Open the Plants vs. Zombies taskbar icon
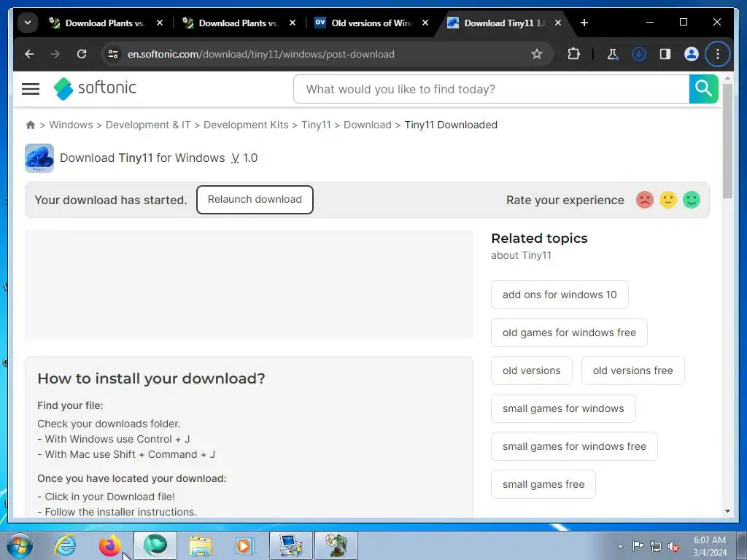Viewport: 747px width, 560px height. (336, 545)
